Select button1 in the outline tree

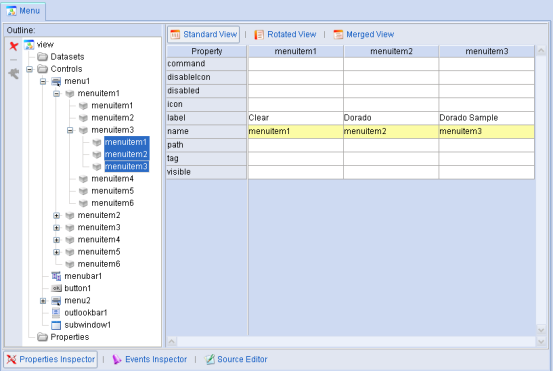tap(78, 288)
